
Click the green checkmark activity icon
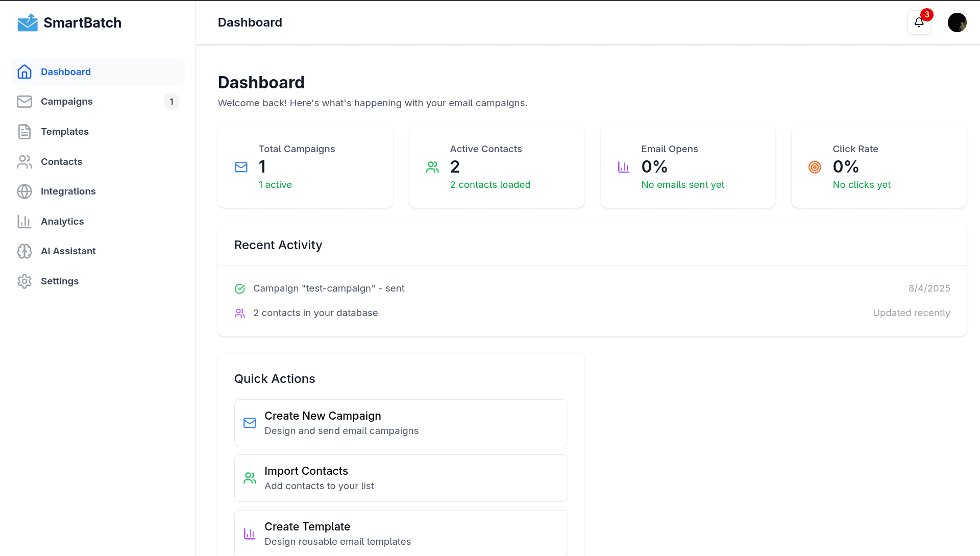240,288
